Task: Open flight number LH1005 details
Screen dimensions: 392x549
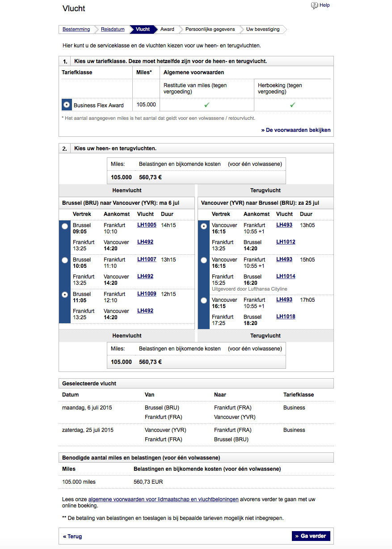Action: point(147,225)
